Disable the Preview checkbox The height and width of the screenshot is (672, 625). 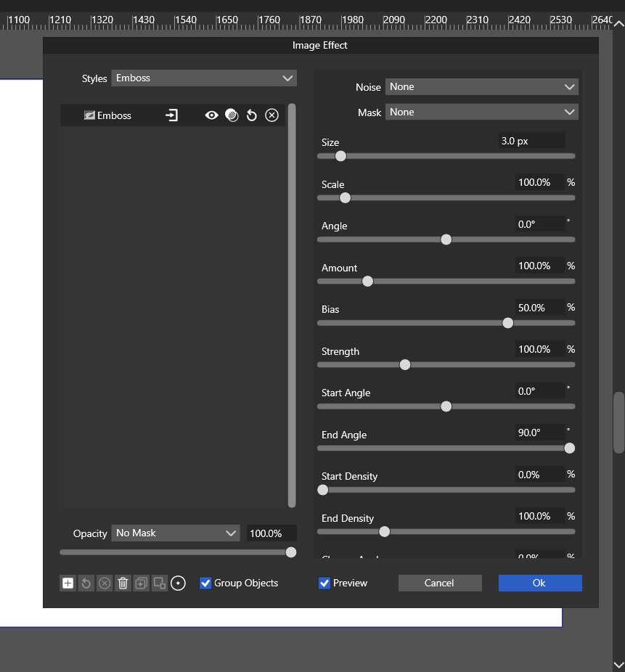pos(324,583)
